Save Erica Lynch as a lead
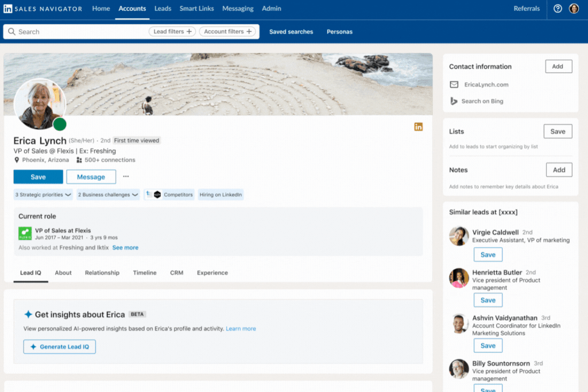Image resolution: width=588 pixels, height=392 pixels. click(x=38, y=177)
